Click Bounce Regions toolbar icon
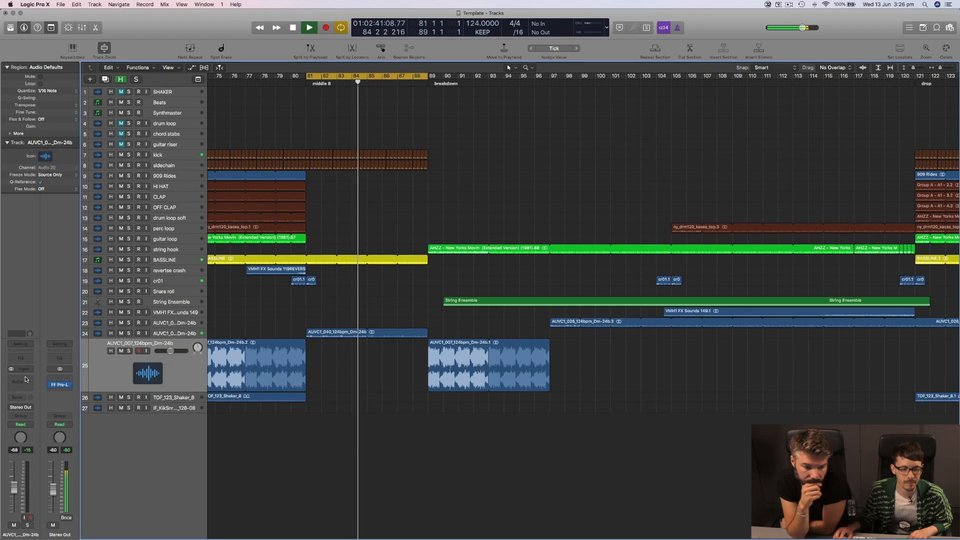This screenshot has height=540, width=960. pos(409,48)
